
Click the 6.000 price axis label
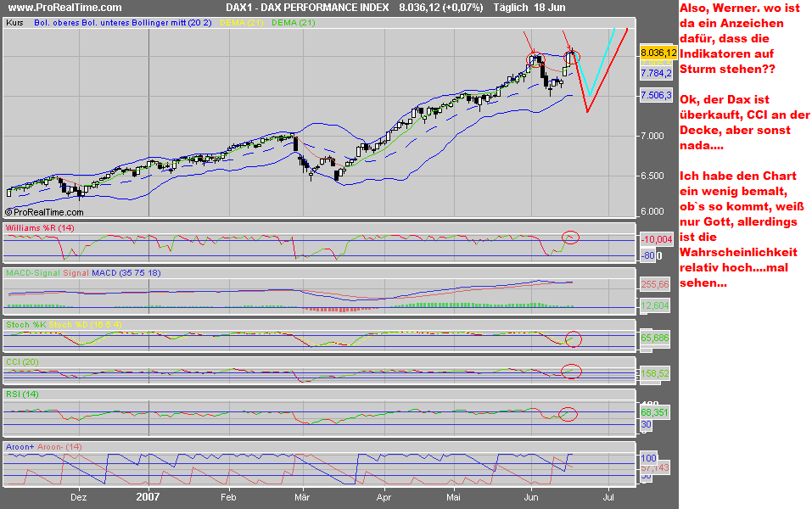click(x=652, y=211)
